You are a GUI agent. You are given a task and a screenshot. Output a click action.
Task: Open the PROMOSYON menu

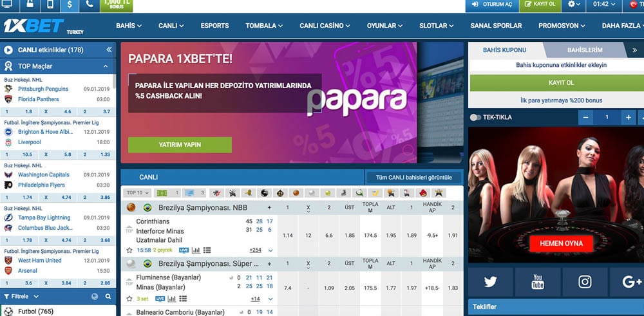(x=562, y=26)
